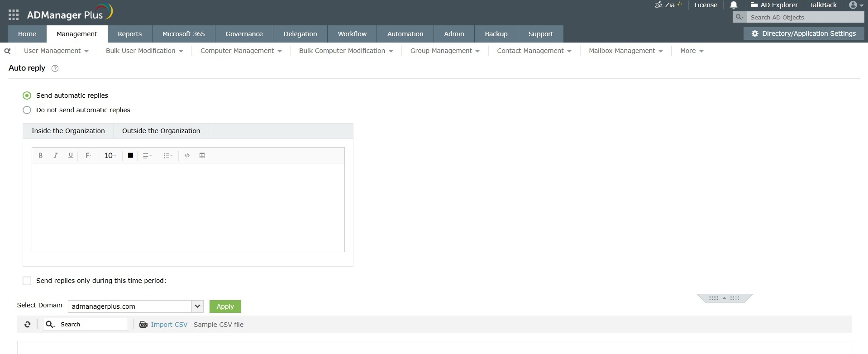Click the submenu search icon beside User Management

point(7,51)
